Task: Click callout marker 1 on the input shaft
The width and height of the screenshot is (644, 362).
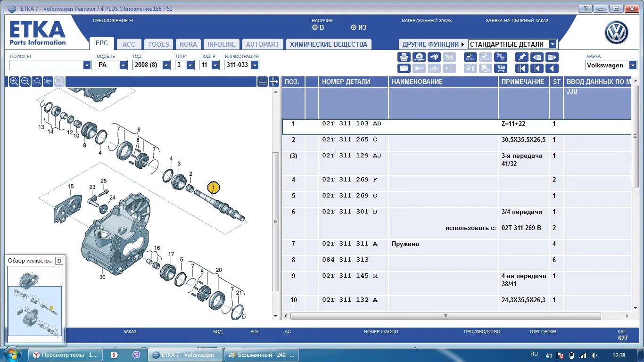Action: tap(214, 188)
